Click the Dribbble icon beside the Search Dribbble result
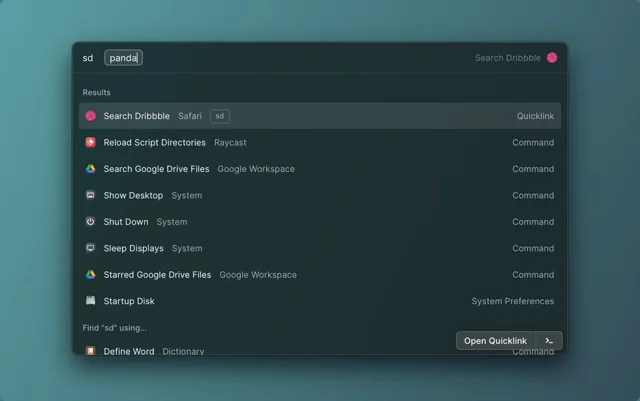Image resolution: width=640 pixels, height=401 pixels. (91, 116)
